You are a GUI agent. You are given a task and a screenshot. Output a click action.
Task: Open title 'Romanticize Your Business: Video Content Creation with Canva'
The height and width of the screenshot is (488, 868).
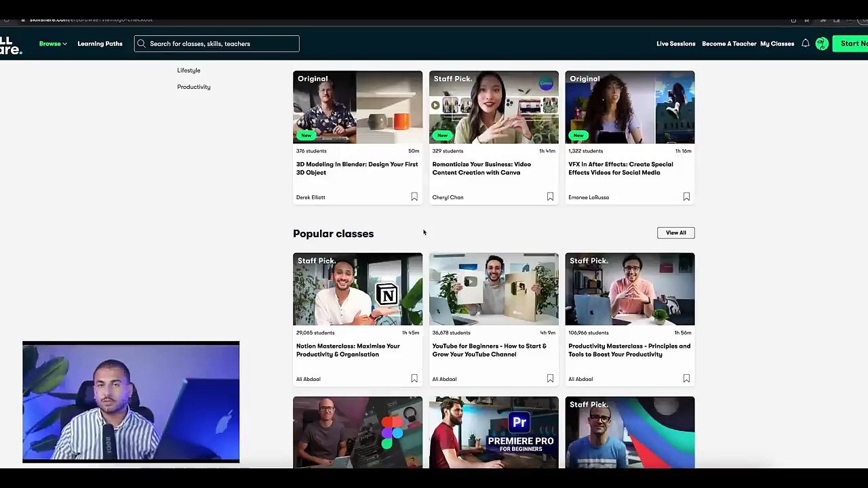pyautogui.click(x=481, y=168)
